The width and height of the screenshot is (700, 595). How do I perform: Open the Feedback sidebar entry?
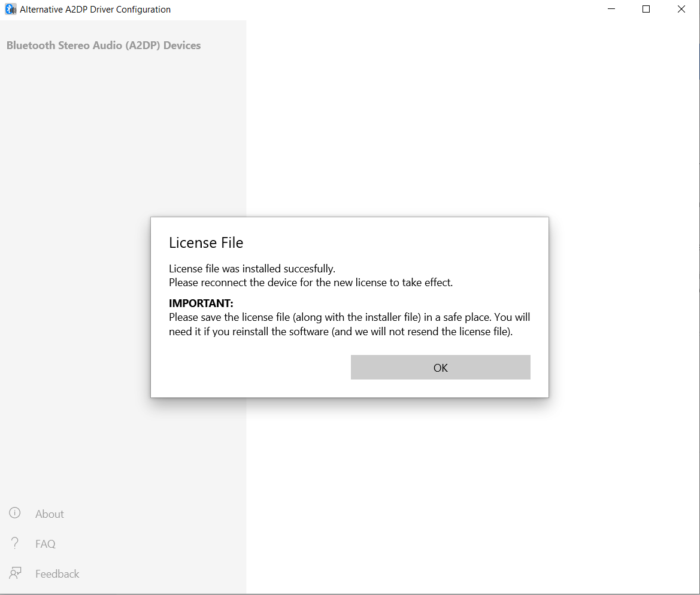57,573
